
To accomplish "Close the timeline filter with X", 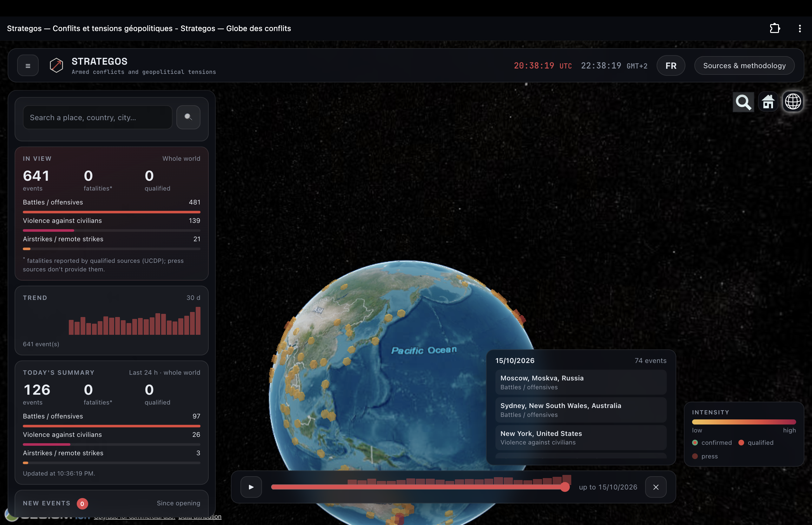I will click(656, 487).
